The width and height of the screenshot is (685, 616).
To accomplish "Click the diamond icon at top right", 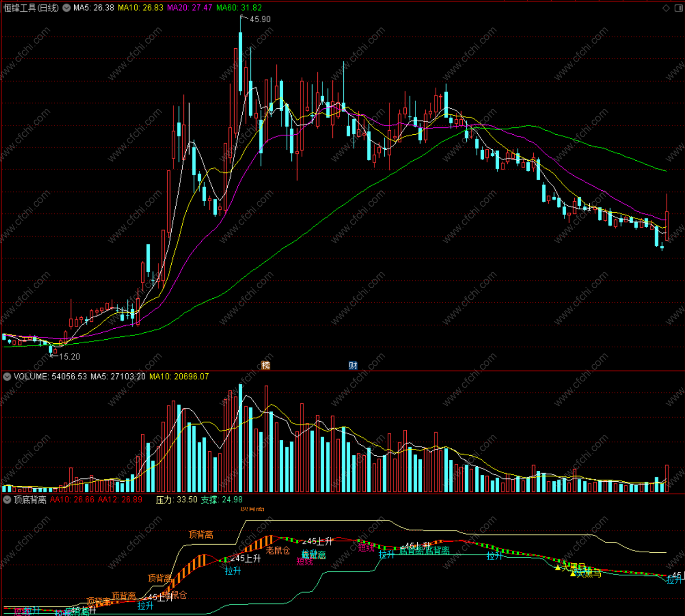I will pyautogui.click(x=666, y=8).
